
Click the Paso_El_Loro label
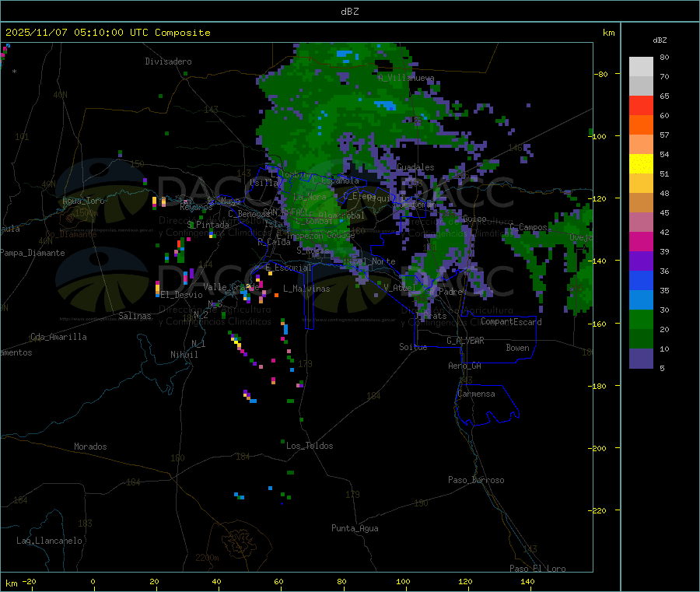click(537, 569)
